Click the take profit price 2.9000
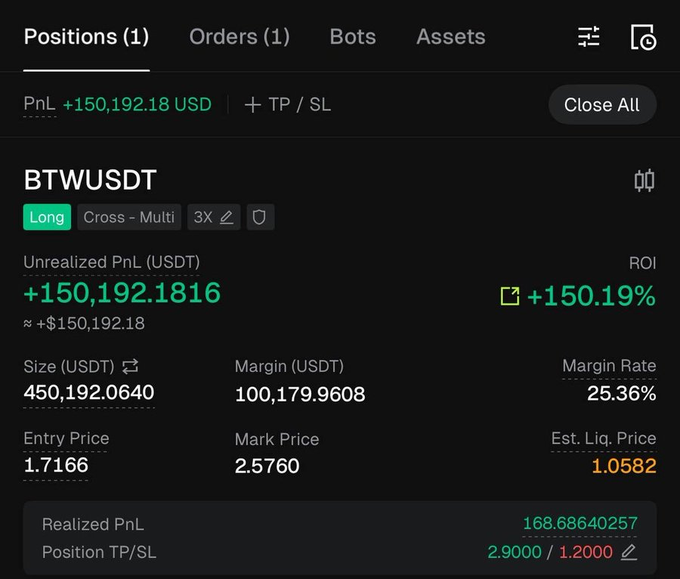 coord(514,552)
